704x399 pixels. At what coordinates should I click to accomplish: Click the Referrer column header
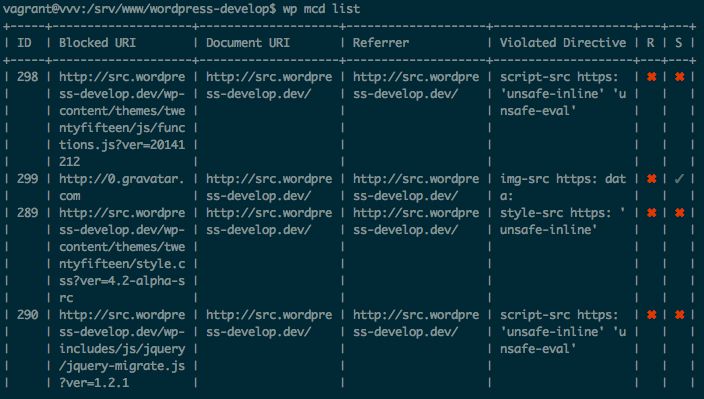(x=381, y=43)
